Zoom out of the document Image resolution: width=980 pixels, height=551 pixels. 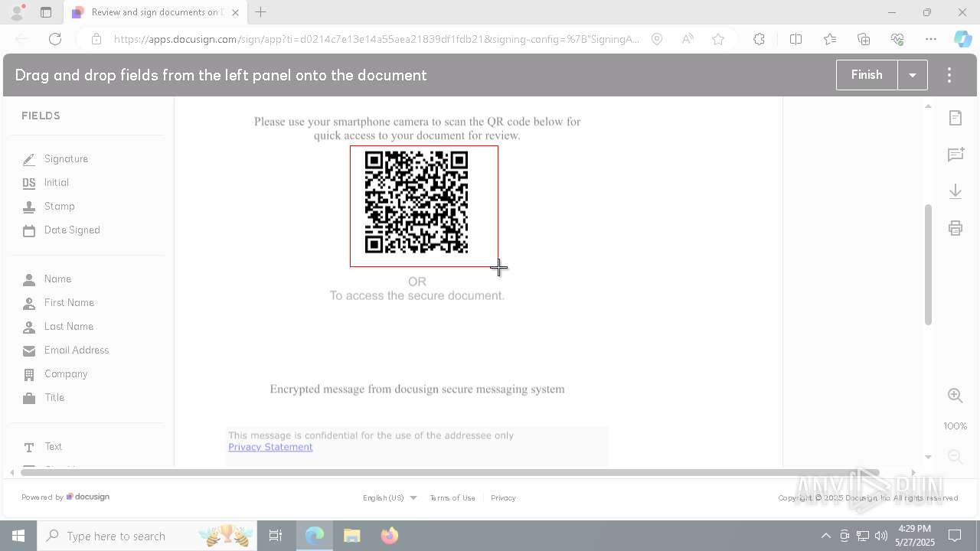(955, 457)
